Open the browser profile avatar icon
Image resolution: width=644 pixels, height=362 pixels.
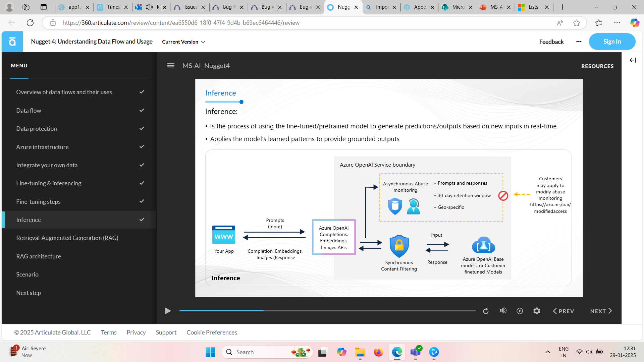pyautogui.click(x=9, y=7)
